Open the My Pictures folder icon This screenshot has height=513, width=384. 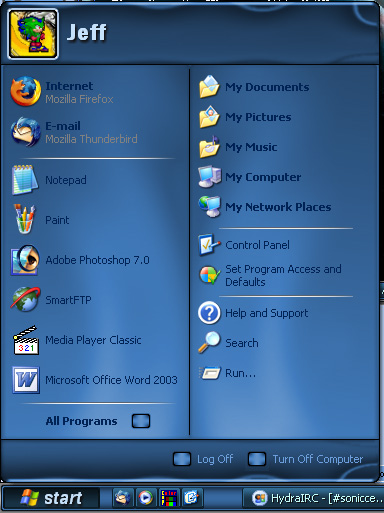coord(209,117)
